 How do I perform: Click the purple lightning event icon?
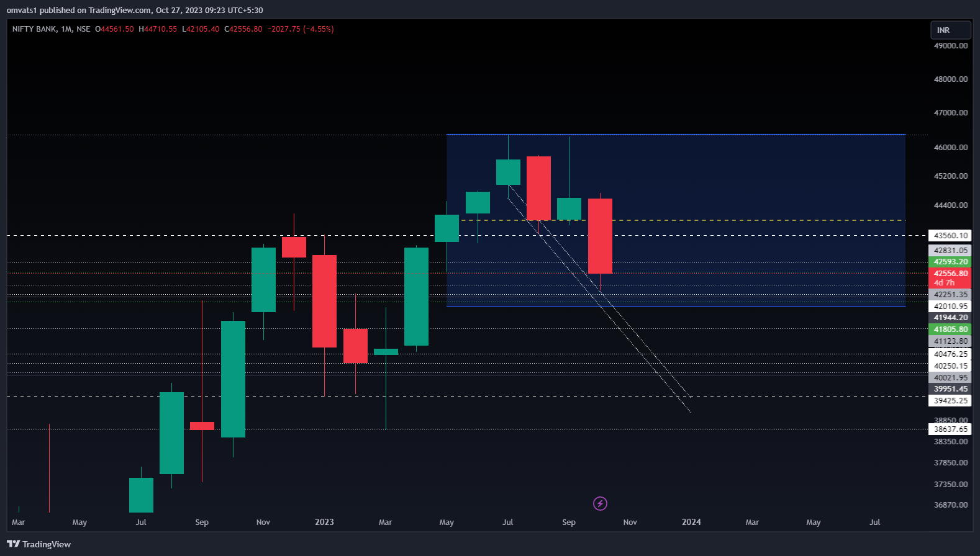(600, 503)
